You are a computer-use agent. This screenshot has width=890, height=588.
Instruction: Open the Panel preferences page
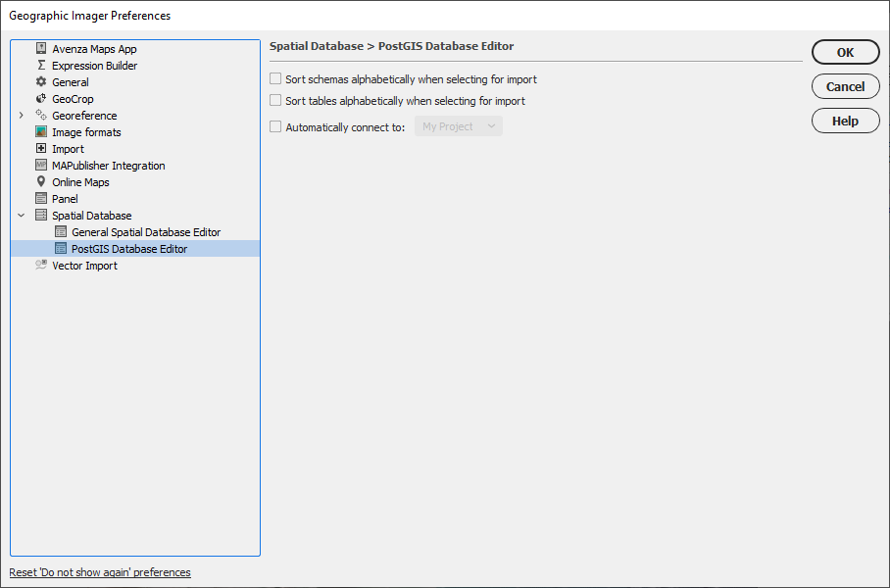point(65,199)
